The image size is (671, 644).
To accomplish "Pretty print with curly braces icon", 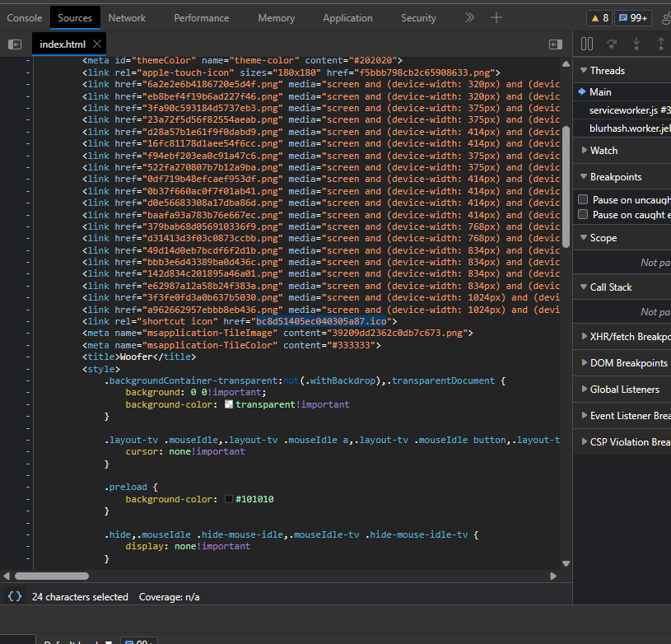I will [15, 596].
